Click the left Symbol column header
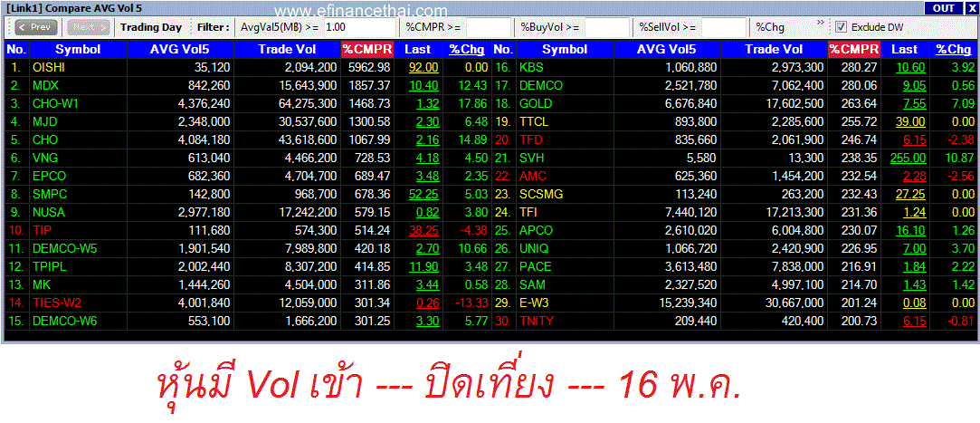This screenshot has height=423, width=980. 78,50
